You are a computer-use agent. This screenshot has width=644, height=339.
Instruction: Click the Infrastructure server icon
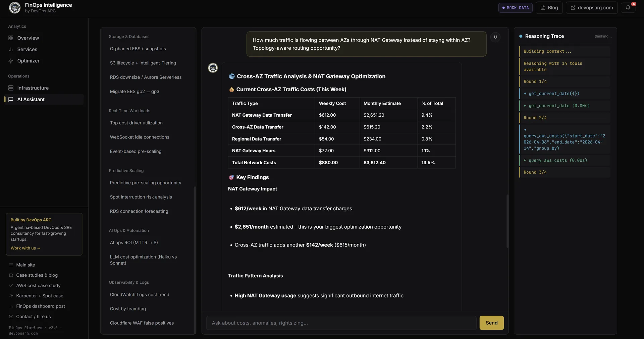pos(11,88)
